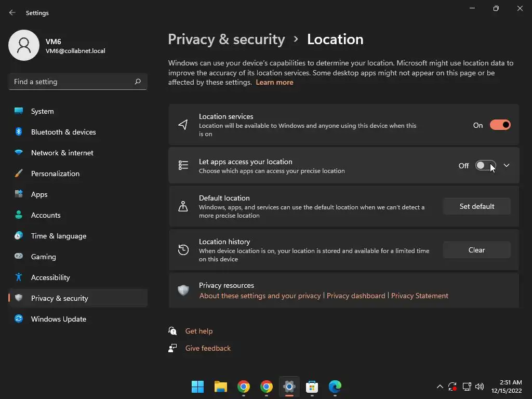The image size is (532, 399).
Task: Open Bluetooth & devices settings
Action: 63,132
